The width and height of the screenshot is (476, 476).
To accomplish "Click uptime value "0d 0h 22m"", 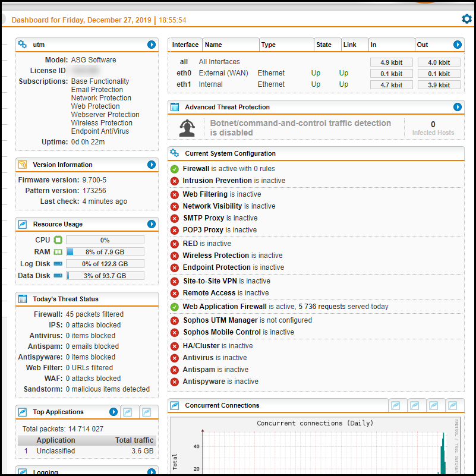I will [x=88, y=142].
